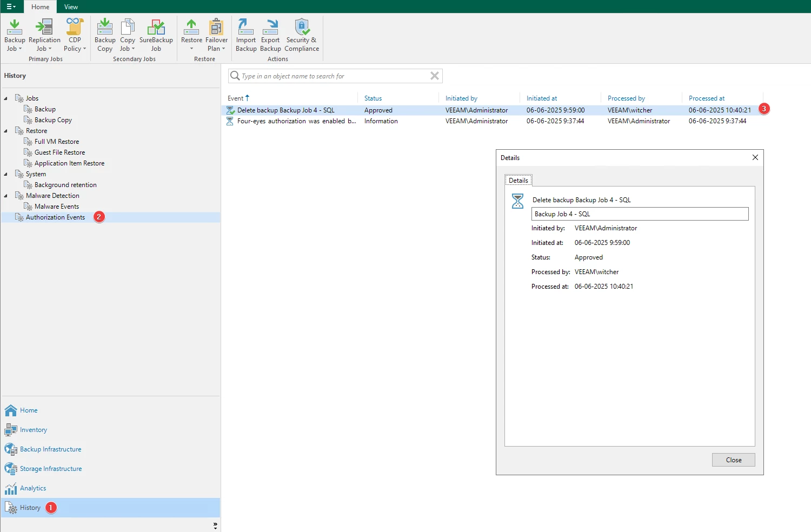This screenshot has height=532, width=811.
Task: Switch to the View ribbon tab
Action: pos(71,7)
